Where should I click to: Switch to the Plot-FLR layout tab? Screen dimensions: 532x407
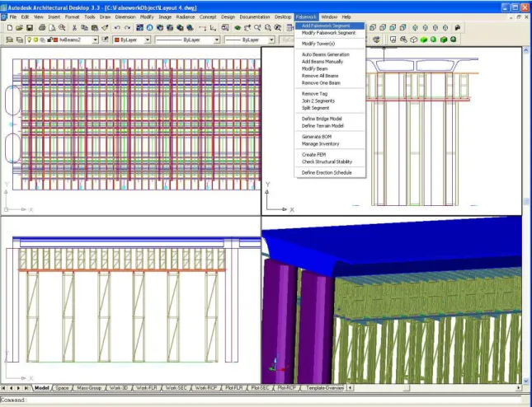click(x=233, y=388)
